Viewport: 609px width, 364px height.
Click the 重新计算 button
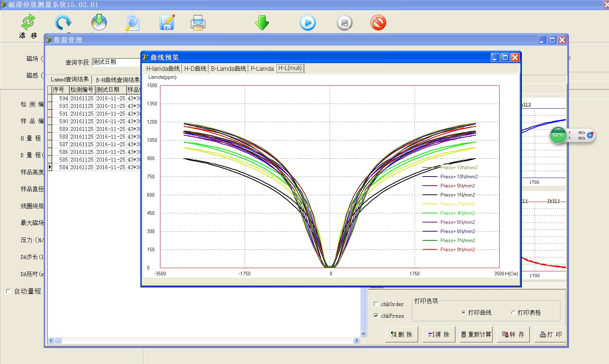pos(476,334)
